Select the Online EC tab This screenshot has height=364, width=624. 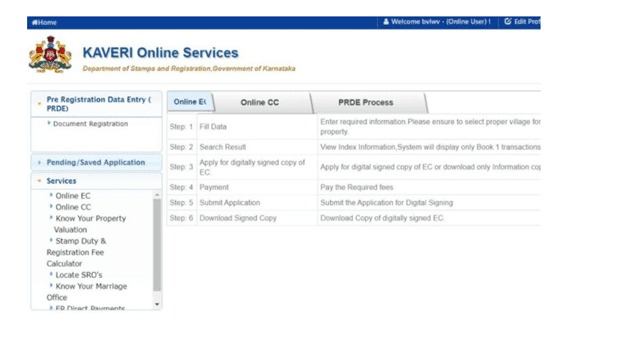click(x=190, y=102)
